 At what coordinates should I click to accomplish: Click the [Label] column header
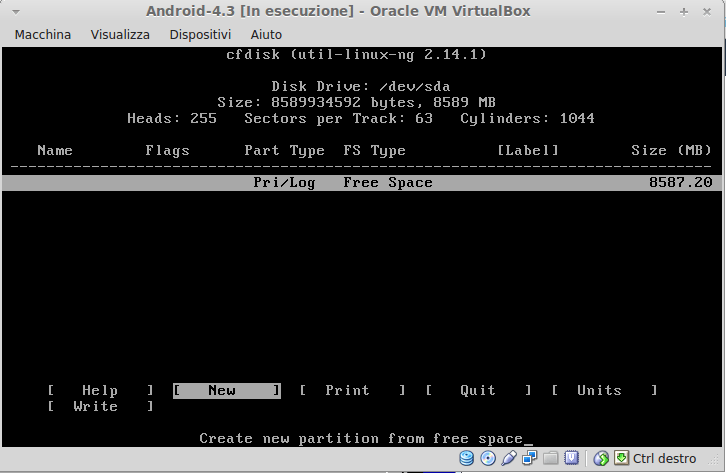tap(527, 150)
